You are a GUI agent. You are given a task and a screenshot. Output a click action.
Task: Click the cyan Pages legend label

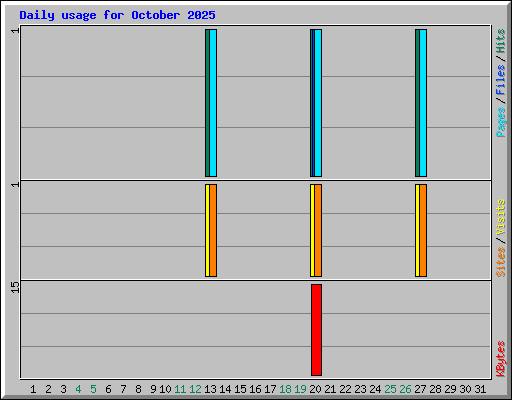point(500,122)
